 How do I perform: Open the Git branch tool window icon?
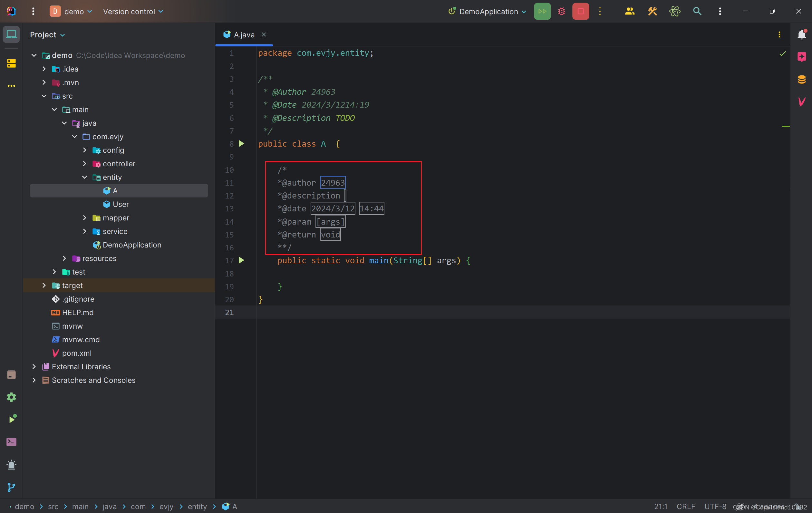pyautogui.click(x=12, y=487)
